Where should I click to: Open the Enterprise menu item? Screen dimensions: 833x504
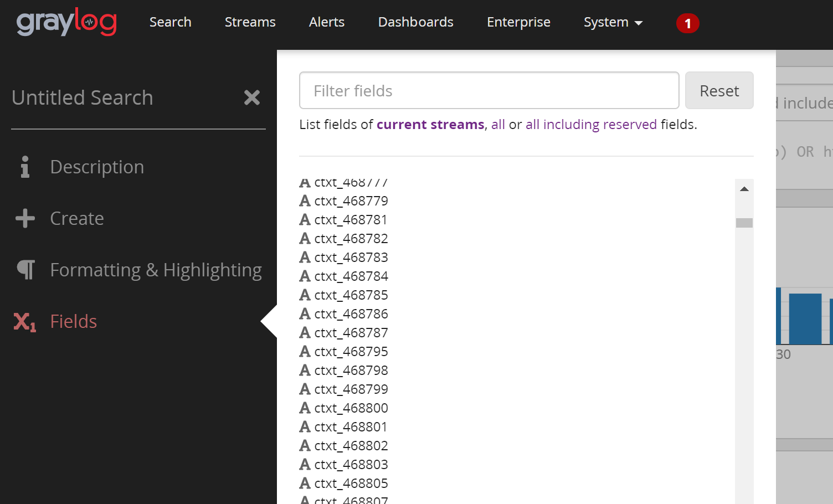point(519,22)
